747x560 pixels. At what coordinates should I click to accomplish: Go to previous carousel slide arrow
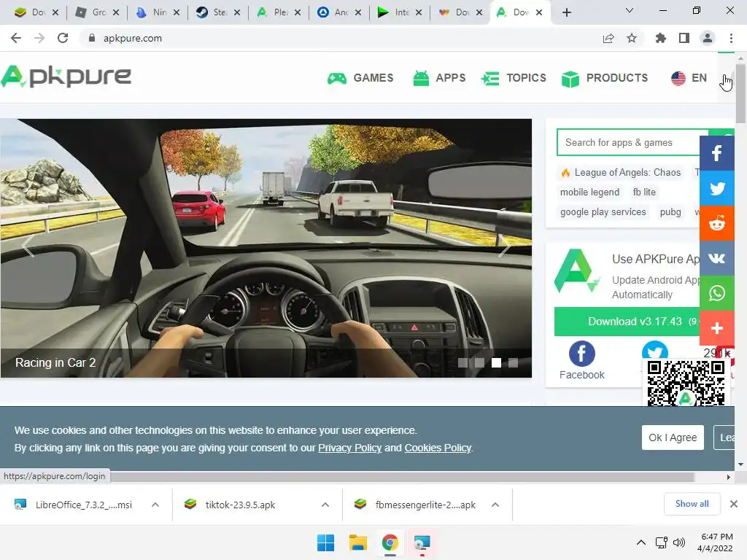[x=28, y=246]
